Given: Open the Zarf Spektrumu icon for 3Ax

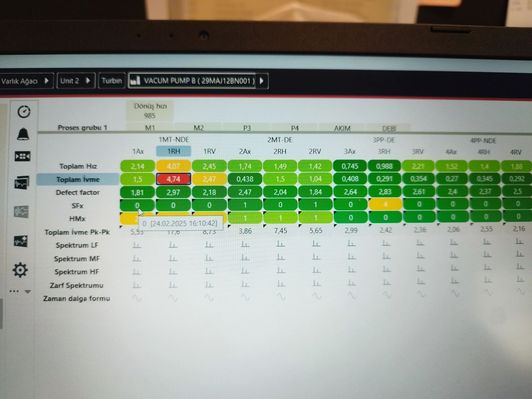Looking at the screenshot, I should coord(351,282).
